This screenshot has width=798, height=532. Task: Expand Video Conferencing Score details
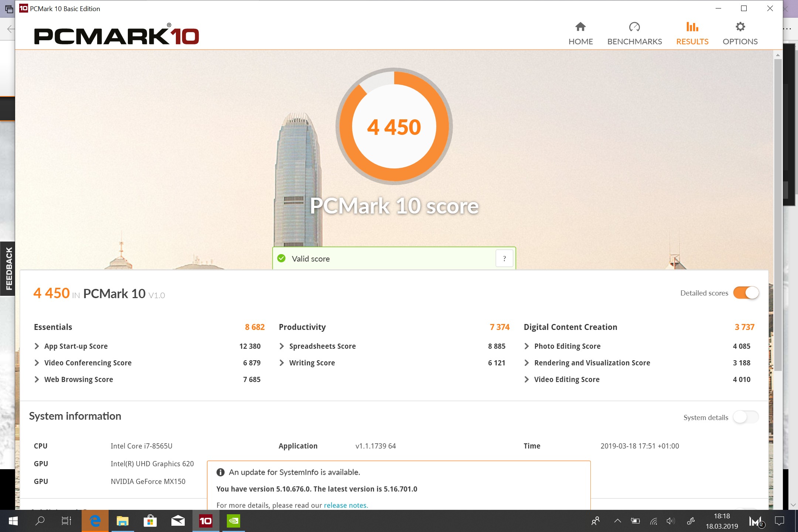37,363
